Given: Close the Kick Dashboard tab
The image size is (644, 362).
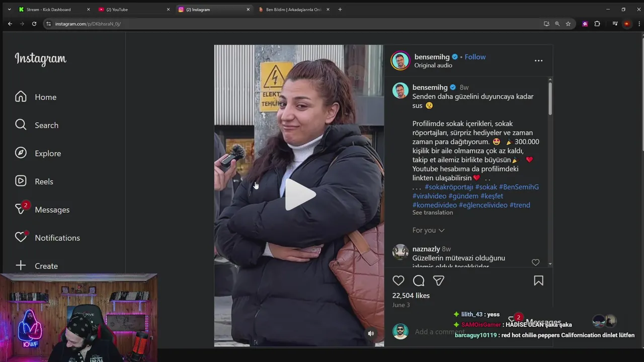Looking at the screenshot, I should pos(88,10).
